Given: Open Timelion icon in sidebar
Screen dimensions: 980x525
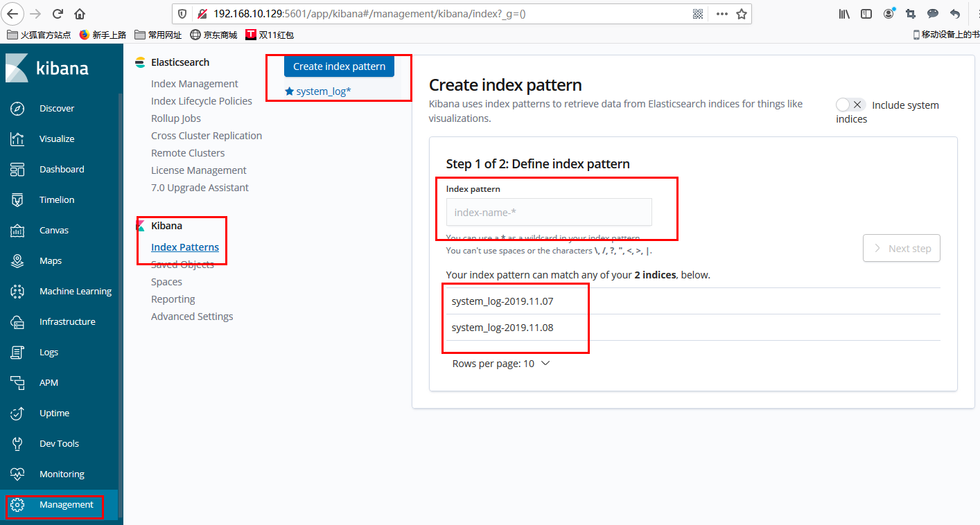Looking at the screenshot, I should (x=18, y=200).
